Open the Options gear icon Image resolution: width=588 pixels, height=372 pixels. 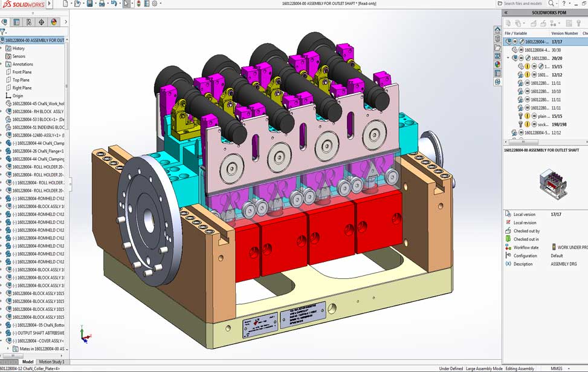(155, 4)
